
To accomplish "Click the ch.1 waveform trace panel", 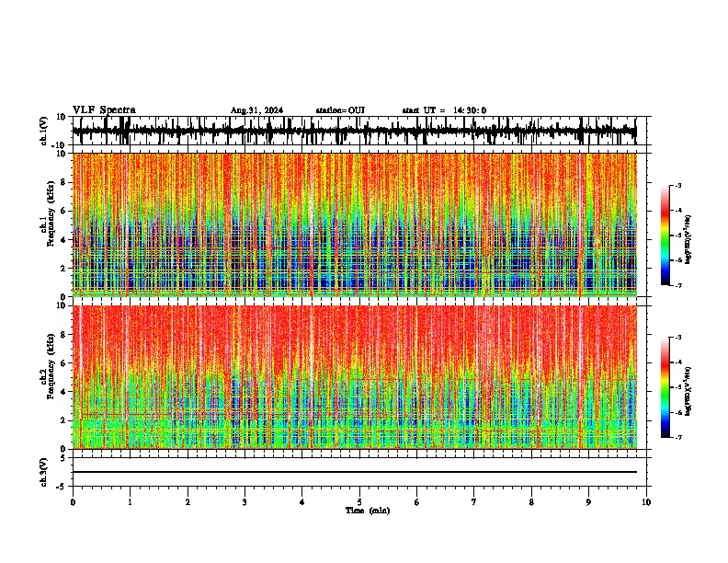I will coord(359,131).
